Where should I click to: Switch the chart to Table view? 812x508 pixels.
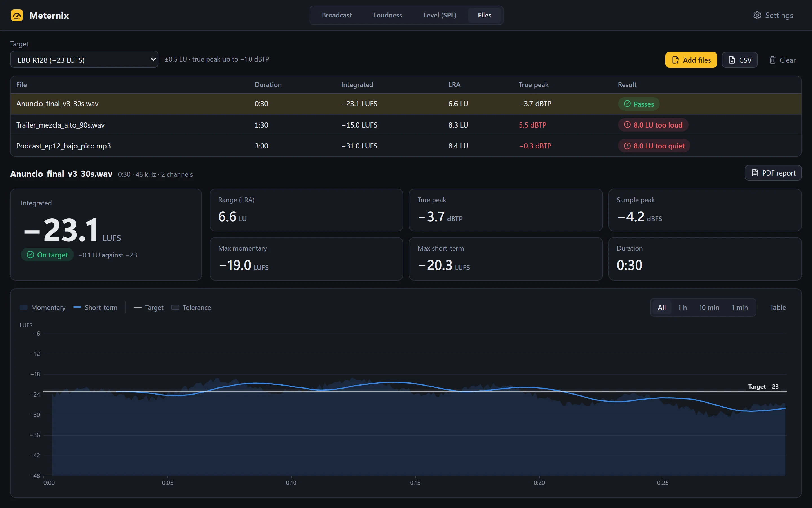[x=778, y=307]
